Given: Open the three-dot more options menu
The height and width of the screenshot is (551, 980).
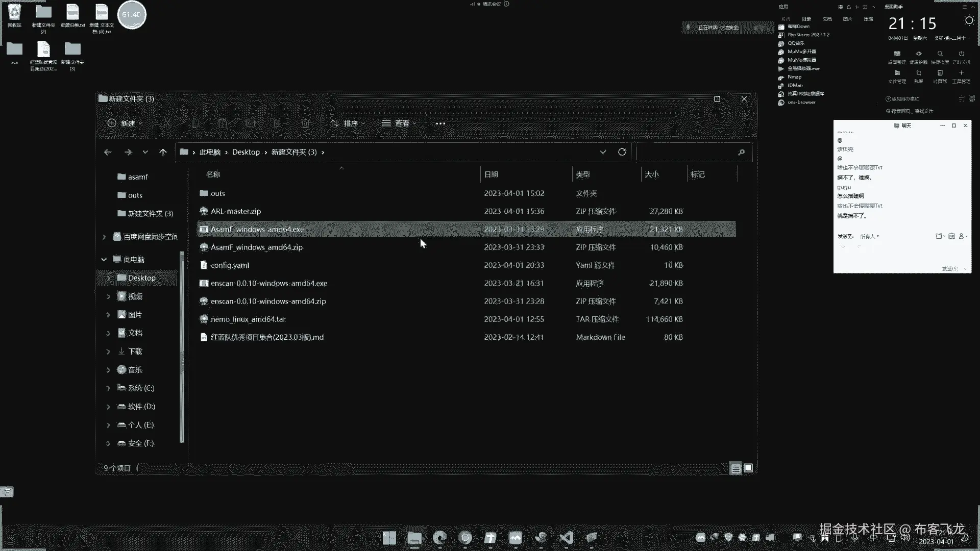Looking at the screenshot, I should click(440, 123).
